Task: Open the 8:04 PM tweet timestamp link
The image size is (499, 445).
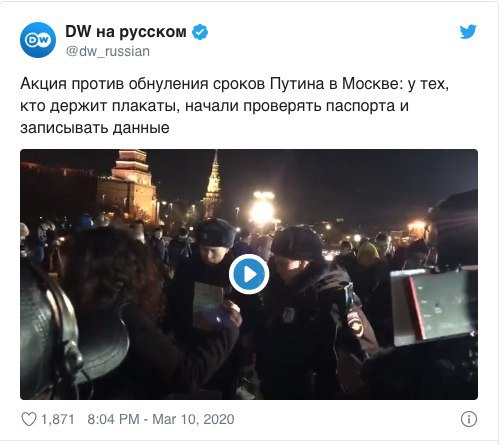Action: pyautogui.click(x=161, y=419)
